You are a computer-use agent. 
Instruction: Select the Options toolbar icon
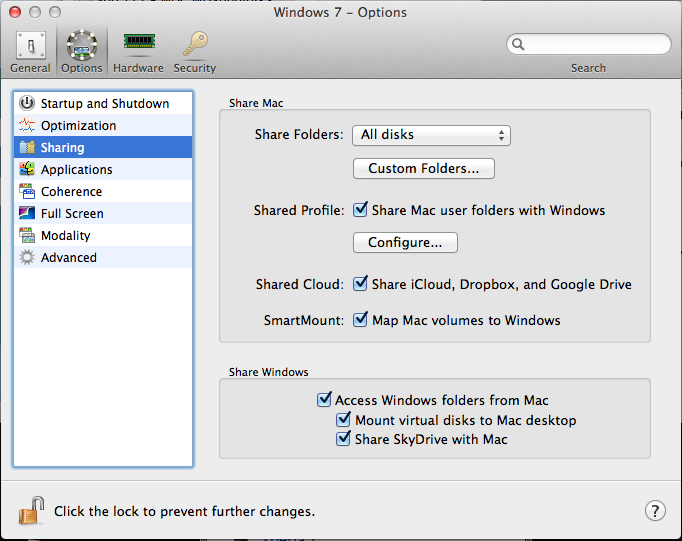(x=81, y=45)
